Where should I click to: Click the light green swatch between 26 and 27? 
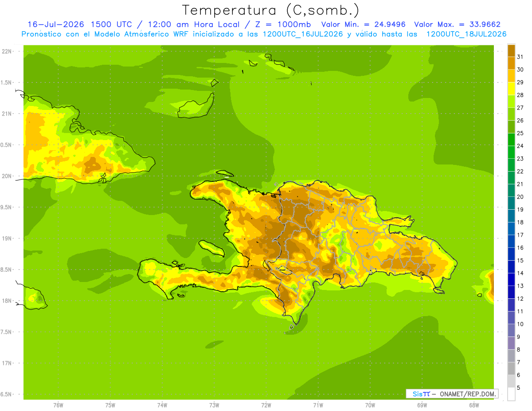511,114
